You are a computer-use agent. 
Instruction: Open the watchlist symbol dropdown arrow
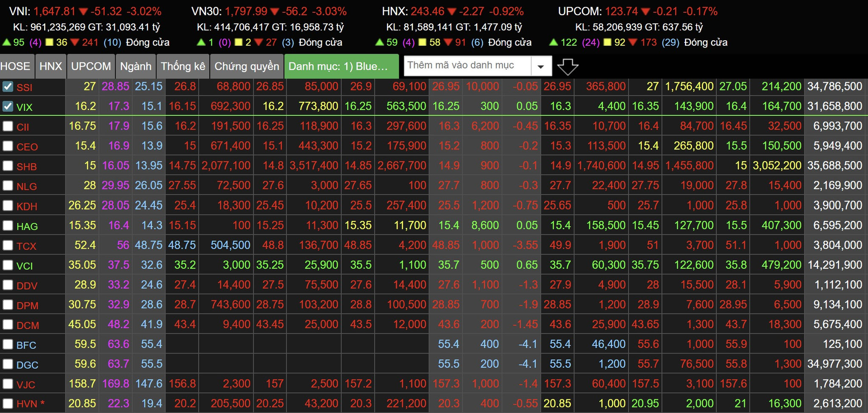(540, 67)
